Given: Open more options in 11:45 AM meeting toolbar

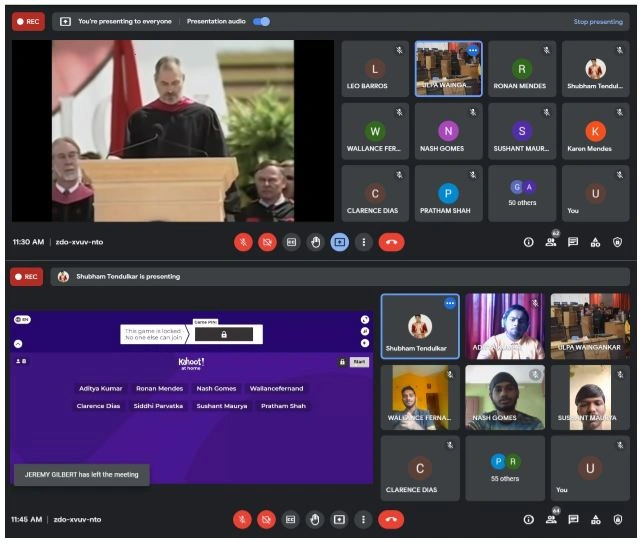Looking at the screenshot, I should (x=363, y=520).
